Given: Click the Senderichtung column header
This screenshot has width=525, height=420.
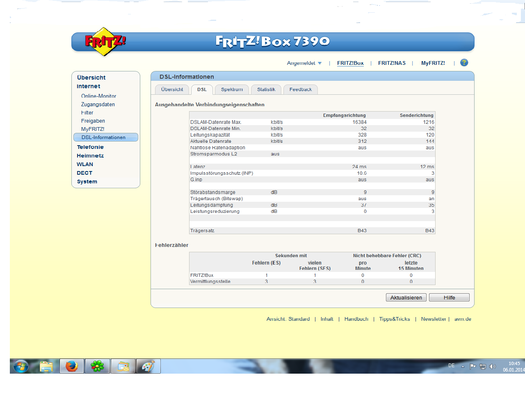Looking at the screenshot, I should pyautogui.click(x=416, y=115).
